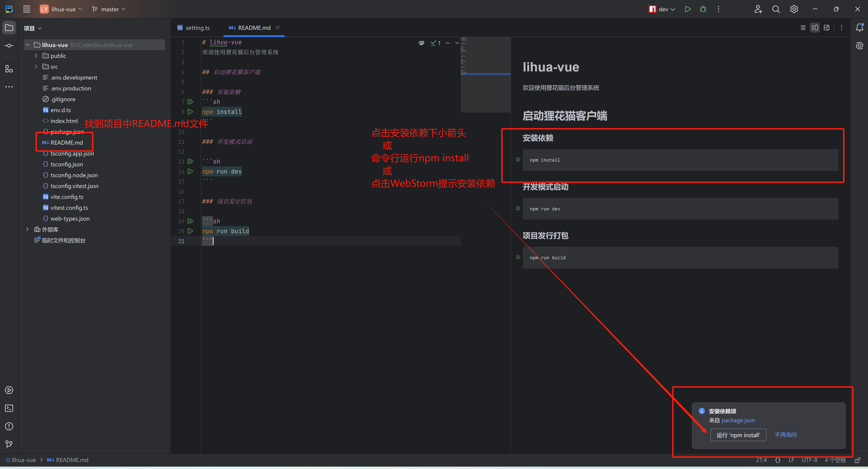Screen dimensions: 868x469
Task: Open the Commit tool window
Action: (x=9, y=45)
